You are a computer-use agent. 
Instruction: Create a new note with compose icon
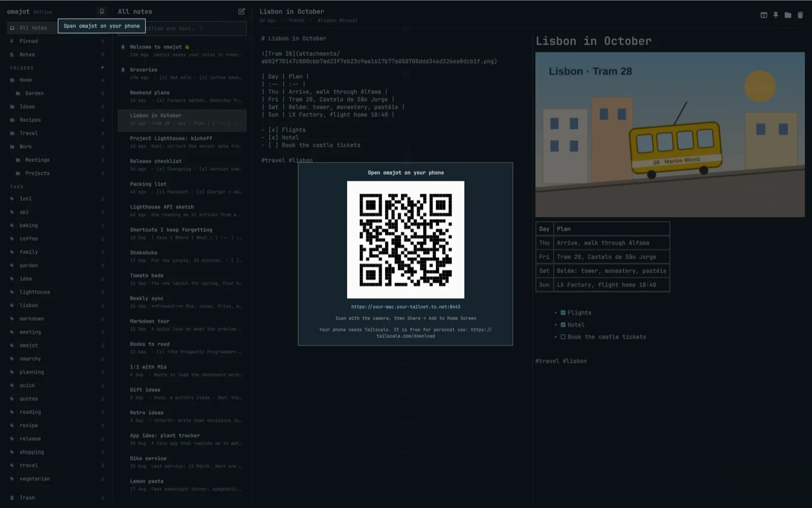tap(242, 11)
